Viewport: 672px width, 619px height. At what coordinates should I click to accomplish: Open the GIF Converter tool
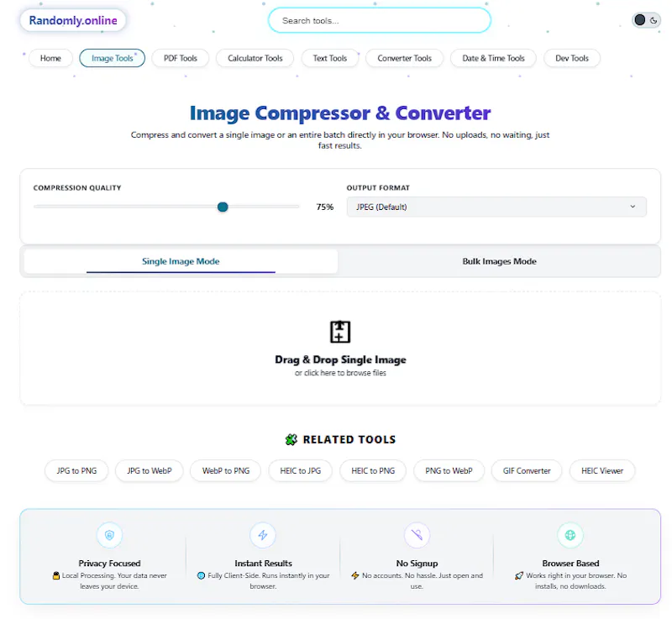pos(527,471)
